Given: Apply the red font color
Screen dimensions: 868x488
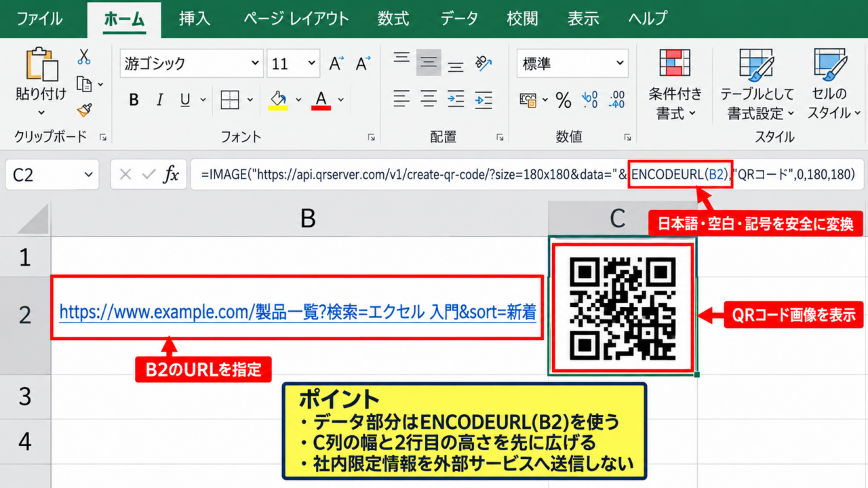Looking at the screenshot, I should 321,100.
